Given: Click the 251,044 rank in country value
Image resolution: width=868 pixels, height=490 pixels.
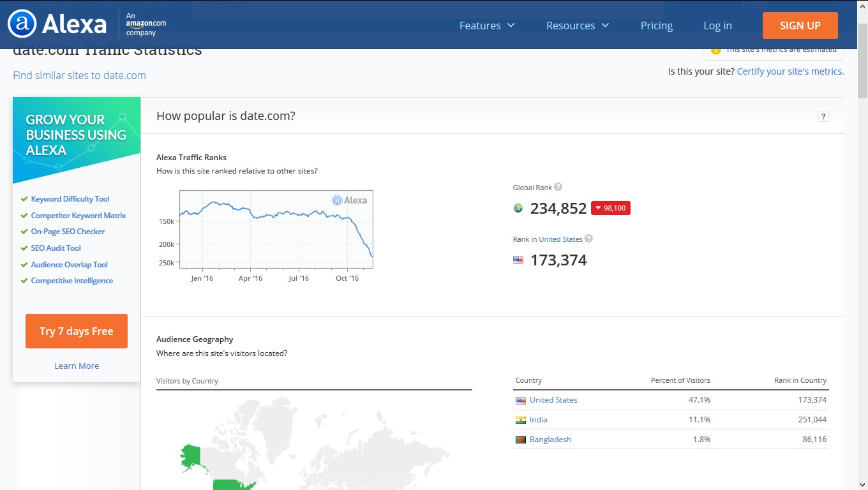Looking at the screenshot, I should [x=811, y=420].
